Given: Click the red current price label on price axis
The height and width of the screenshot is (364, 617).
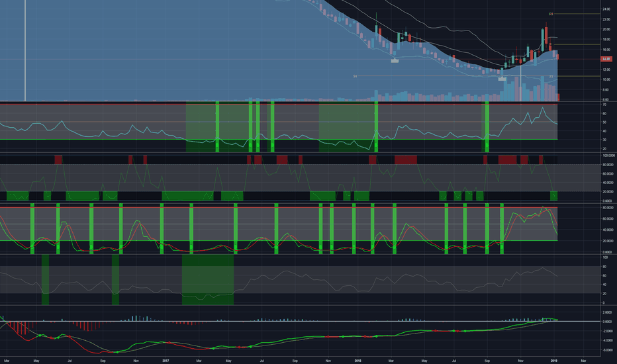Looking at the screenshot, I should pos(606,59).
